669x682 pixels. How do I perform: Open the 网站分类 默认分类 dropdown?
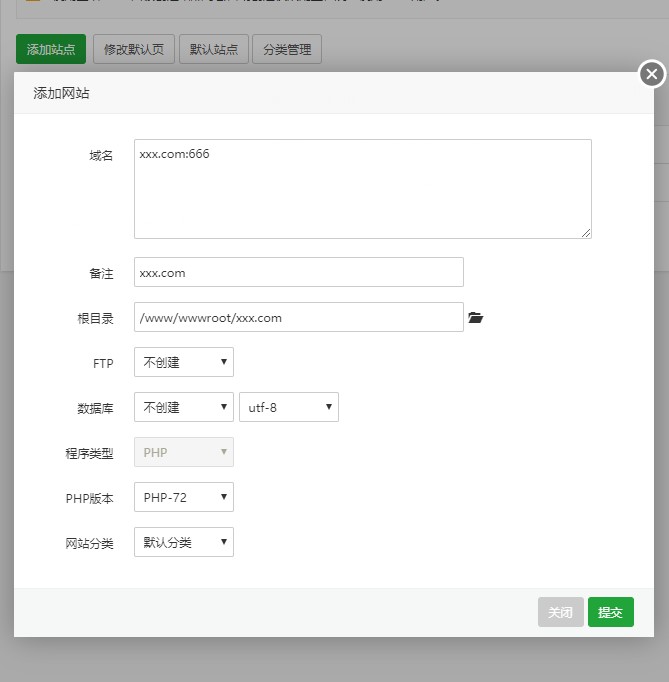pos(184,542)
